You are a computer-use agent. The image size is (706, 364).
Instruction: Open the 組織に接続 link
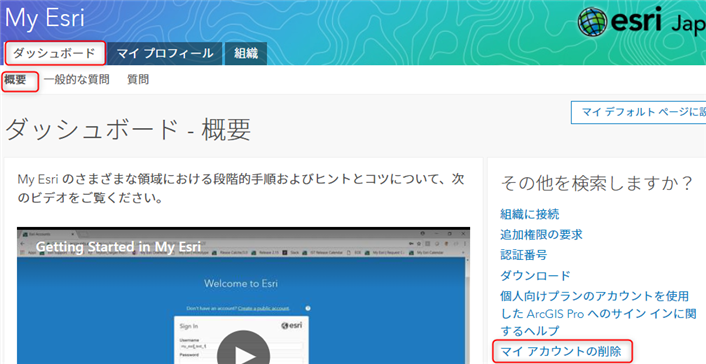[530, 214]
